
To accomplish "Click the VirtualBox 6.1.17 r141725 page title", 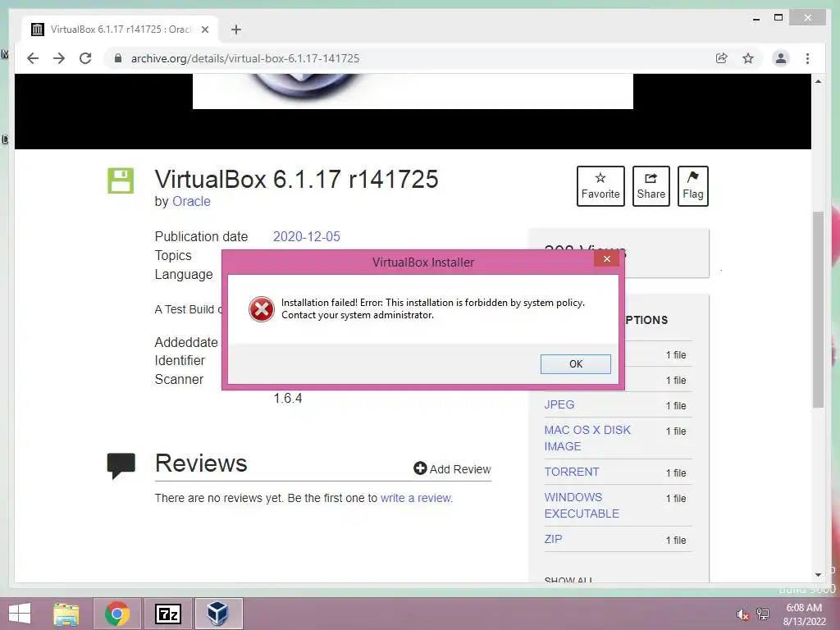I will click(296, 179).
